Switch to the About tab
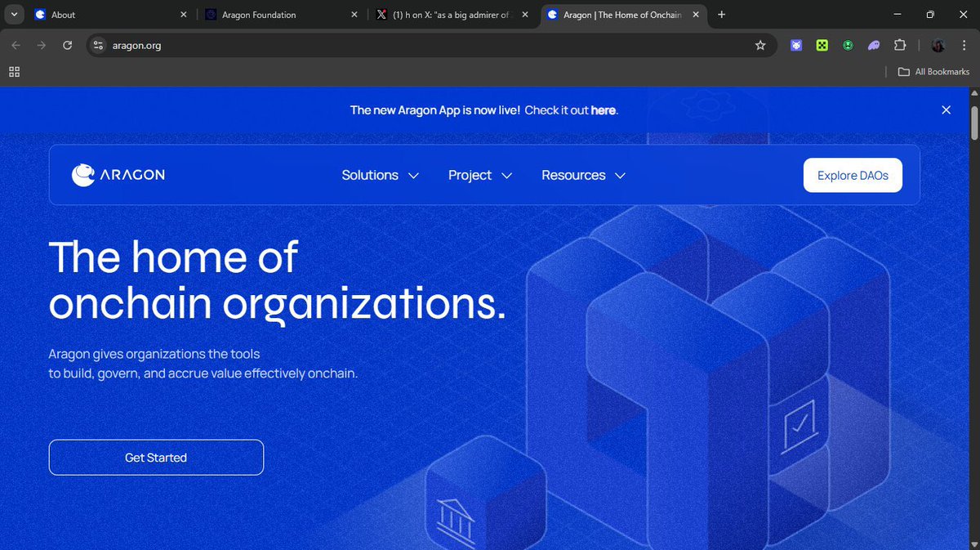The height and width of the screenshot is (550, 980). click(x=111, y=15)
